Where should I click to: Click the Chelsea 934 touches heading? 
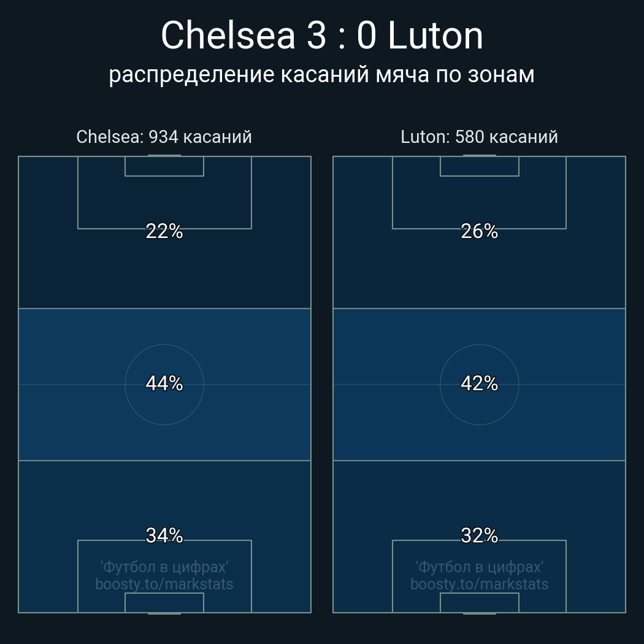pos(164,137)
